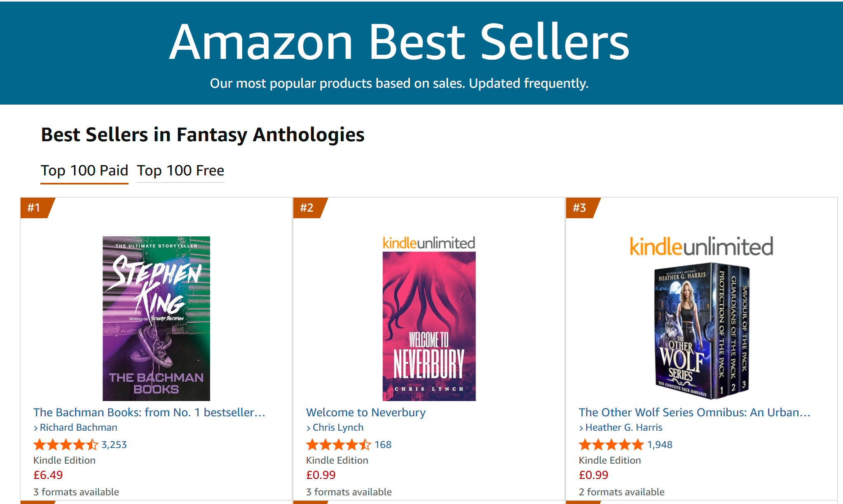View the 3,253 reviews for Bachman Books

(x=114, y=445)
